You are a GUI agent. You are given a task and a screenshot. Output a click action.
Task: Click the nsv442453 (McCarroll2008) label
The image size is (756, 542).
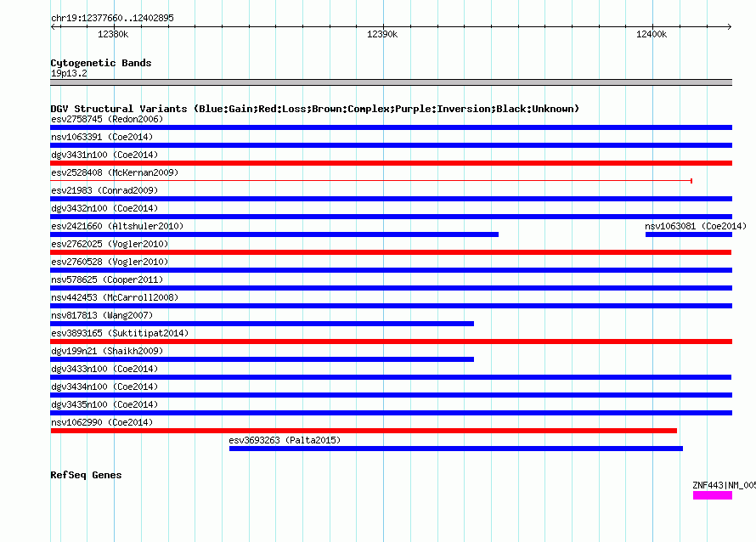point(115,297)
